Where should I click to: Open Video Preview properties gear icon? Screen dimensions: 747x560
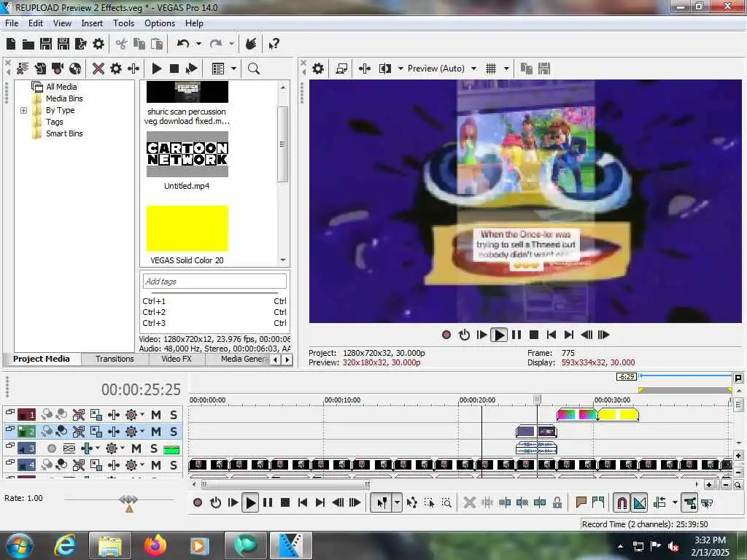pos(318,69)
